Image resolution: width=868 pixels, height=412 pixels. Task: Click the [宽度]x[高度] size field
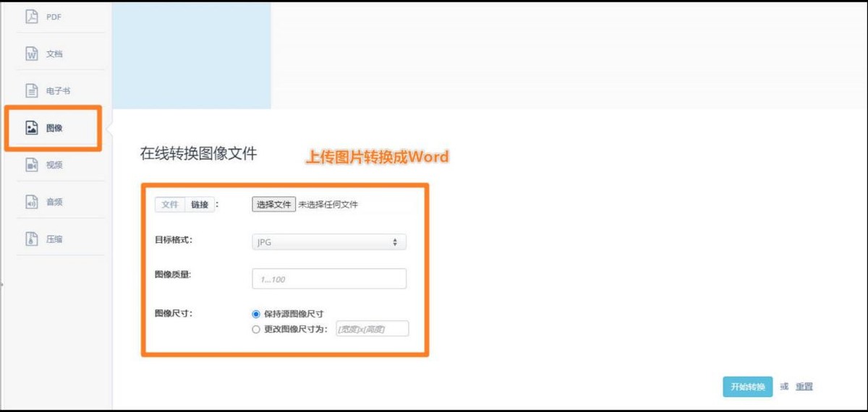tap(373, 329)
